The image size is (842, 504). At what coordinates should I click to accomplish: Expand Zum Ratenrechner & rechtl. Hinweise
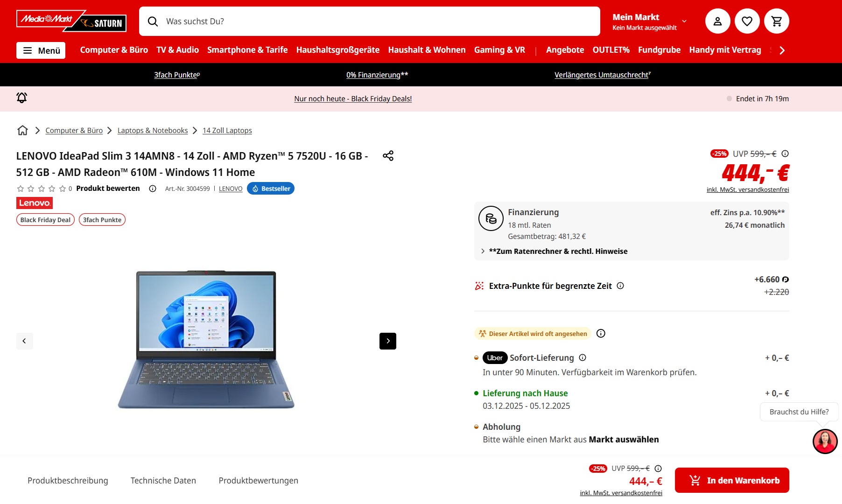coord(554,251)
